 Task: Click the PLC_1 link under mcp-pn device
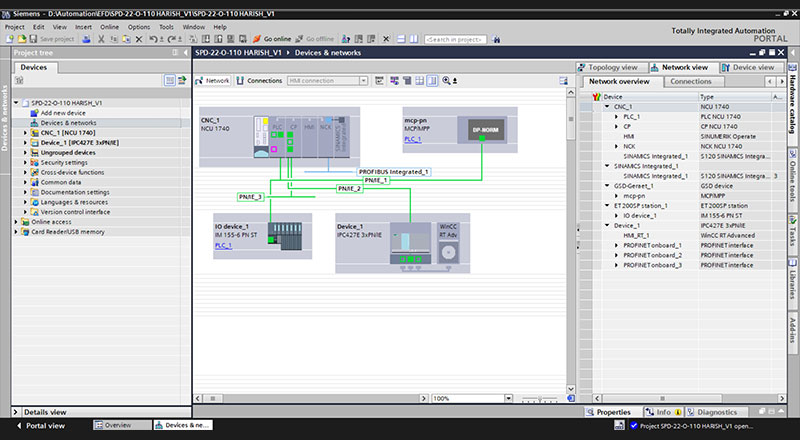point(413,139)
